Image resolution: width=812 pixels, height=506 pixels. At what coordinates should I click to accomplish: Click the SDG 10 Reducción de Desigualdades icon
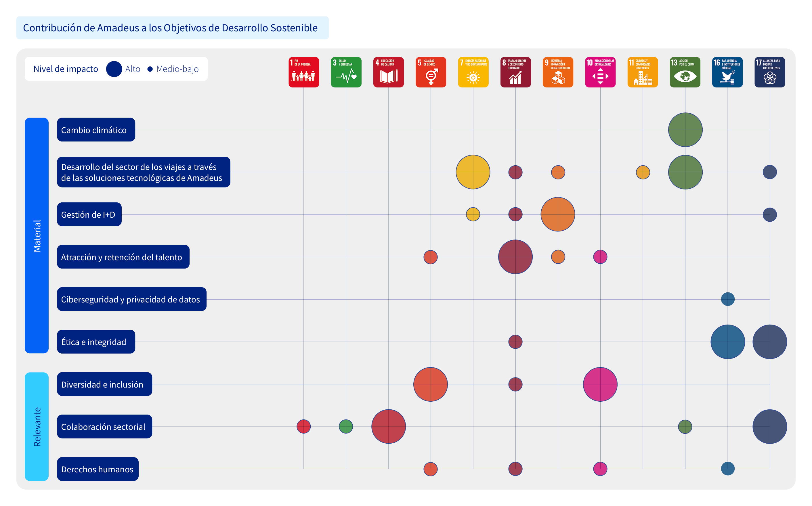click(x=600, y=72)
